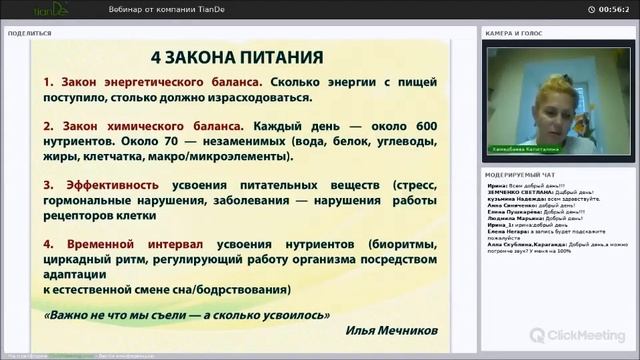Click Елена Негара's question about the recording
The width and height of the screenshot is (640, 360).
coord(547,234)
